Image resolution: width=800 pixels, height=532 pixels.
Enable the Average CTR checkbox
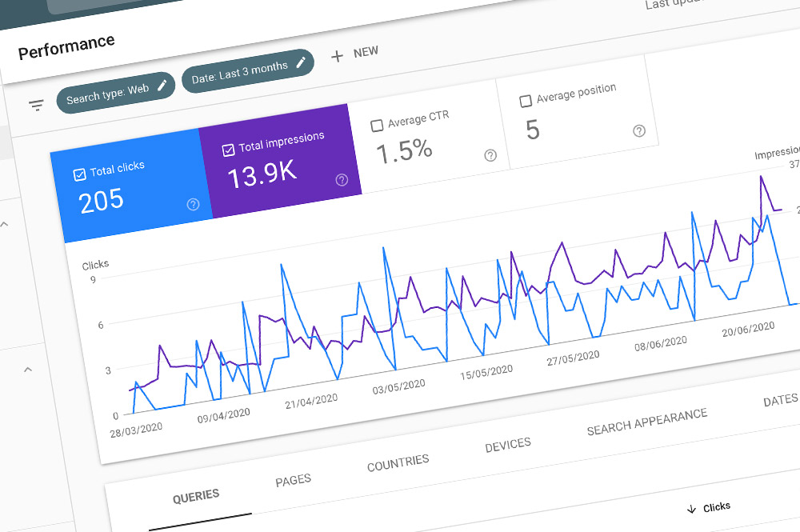coord(377,126)
